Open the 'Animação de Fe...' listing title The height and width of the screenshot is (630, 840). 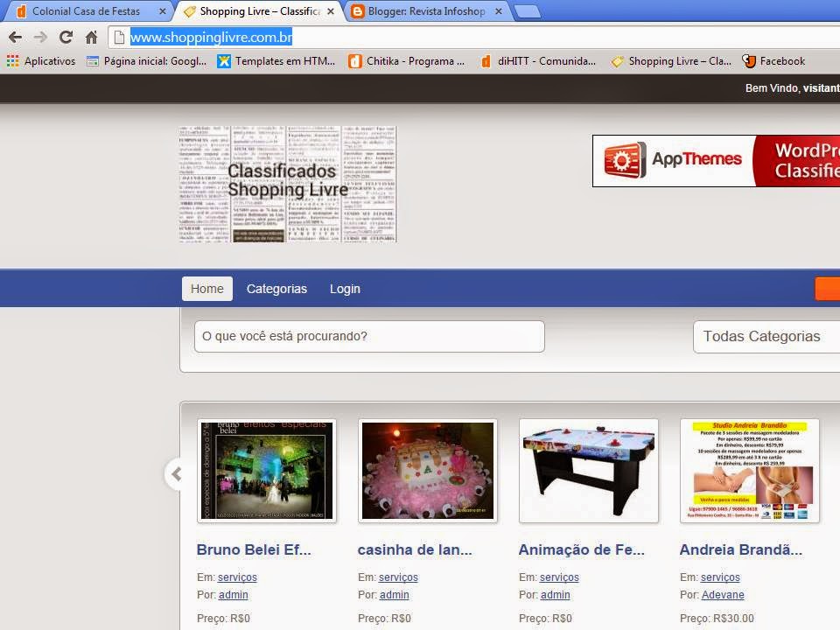(x=581, y=549)
